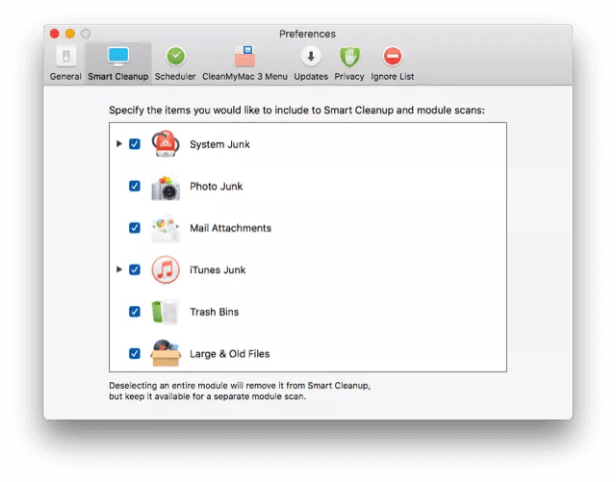Screen dimensions: 616x482
Task: Go to the Privacy tab label
Action: [x=349, y=77]
